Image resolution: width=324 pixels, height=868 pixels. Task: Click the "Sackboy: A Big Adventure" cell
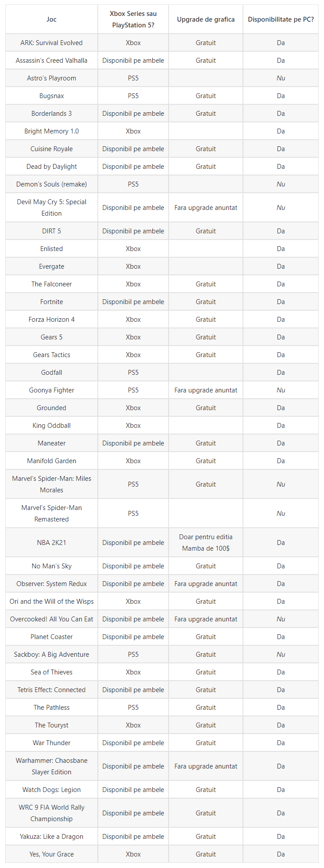coord(51,655)
